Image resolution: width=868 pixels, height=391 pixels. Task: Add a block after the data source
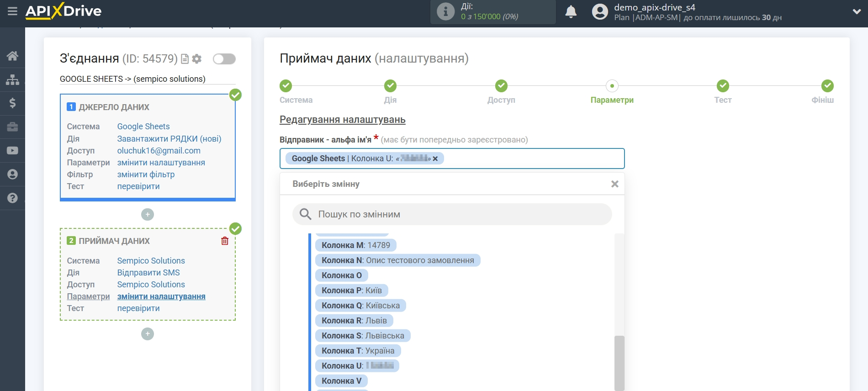point(148,215)
